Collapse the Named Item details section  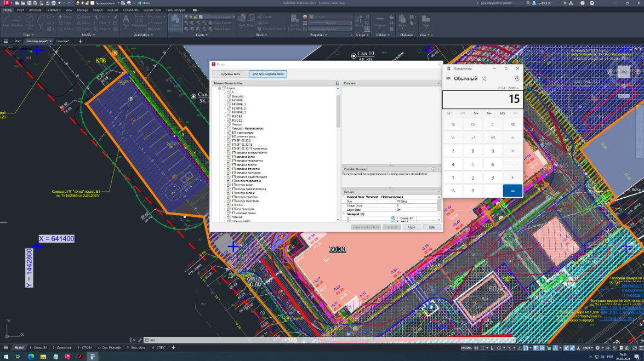344,197
